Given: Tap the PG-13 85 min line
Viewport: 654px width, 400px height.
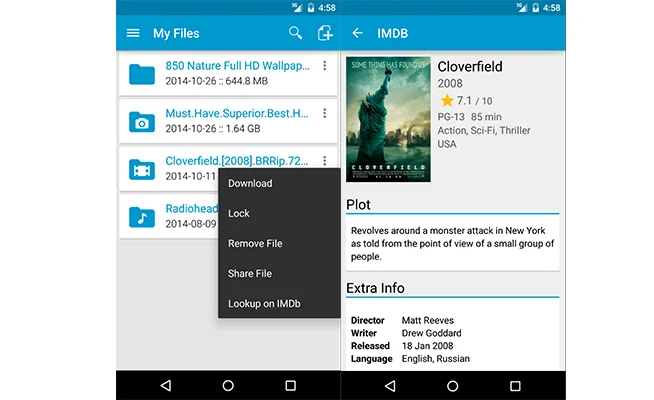Looking at the screenshot, I should 469,117.
